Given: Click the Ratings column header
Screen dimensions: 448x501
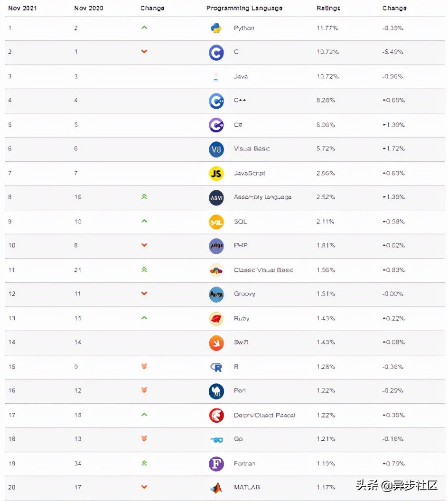Looking at the screenshot, I should coord(328,8).
